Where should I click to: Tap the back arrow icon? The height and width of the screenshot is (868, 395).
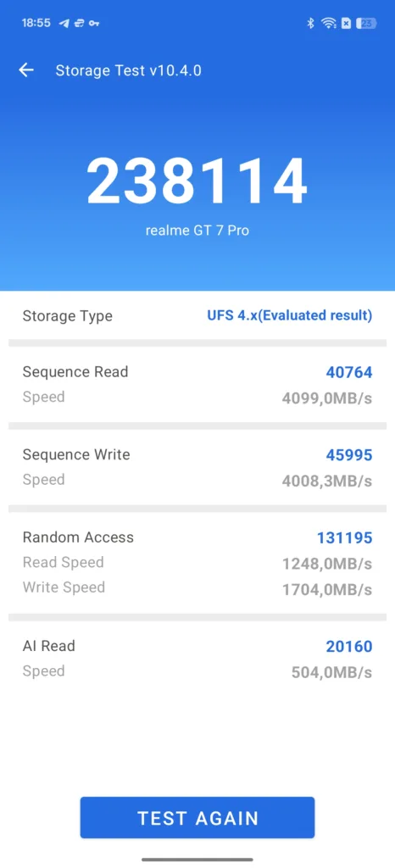click(26, 70)
